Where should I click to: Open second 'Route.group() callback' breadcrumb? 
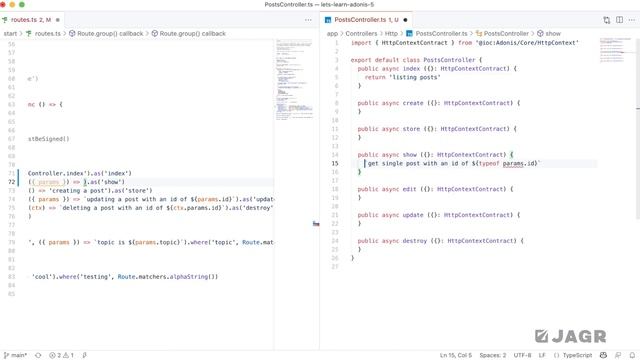(x=189, y=33)
